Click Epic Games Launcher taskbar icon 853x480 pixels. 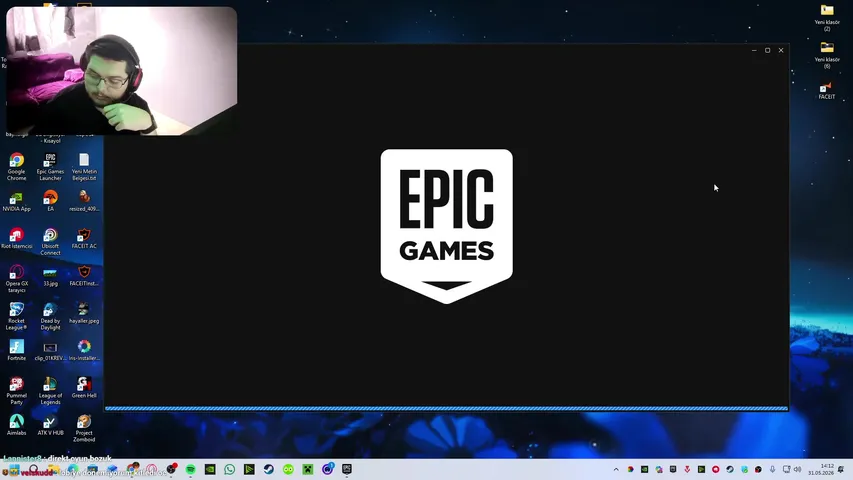pyautogui.click(x=347, y=469)
